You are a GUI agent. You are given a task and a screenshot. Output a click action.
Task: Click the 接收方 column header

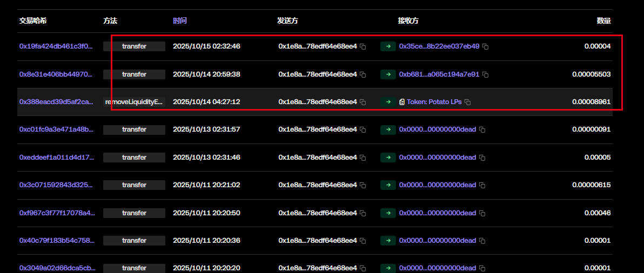(408, 21)
